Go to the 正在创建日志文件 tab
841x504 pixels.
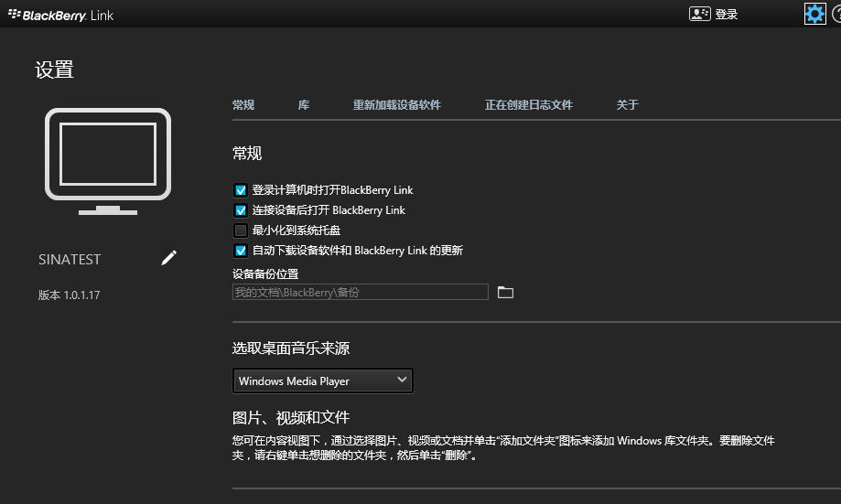pyautogui.click(x=529, y=104)
